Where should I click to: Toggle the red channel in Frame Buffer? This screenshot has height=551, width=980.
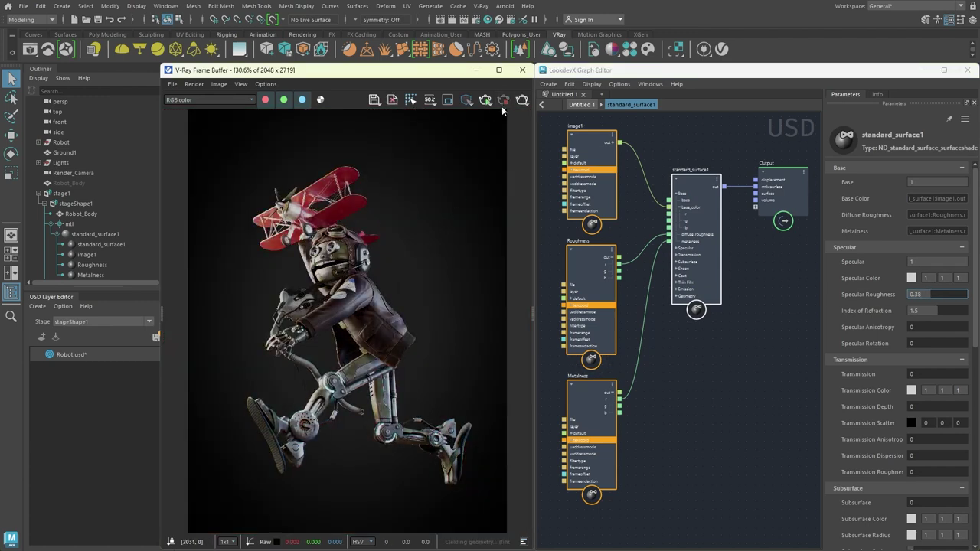click(266, 99)
